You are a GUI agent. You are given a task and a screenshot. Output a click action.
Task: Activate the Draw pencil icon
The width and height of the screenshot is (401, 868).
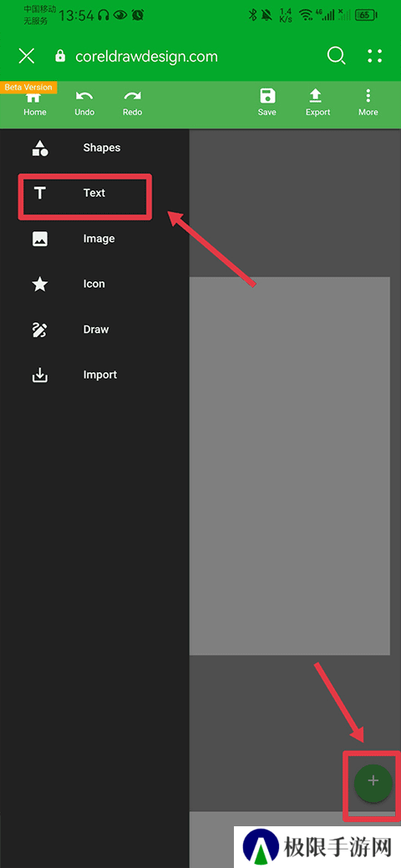click(x=40, y=330)
